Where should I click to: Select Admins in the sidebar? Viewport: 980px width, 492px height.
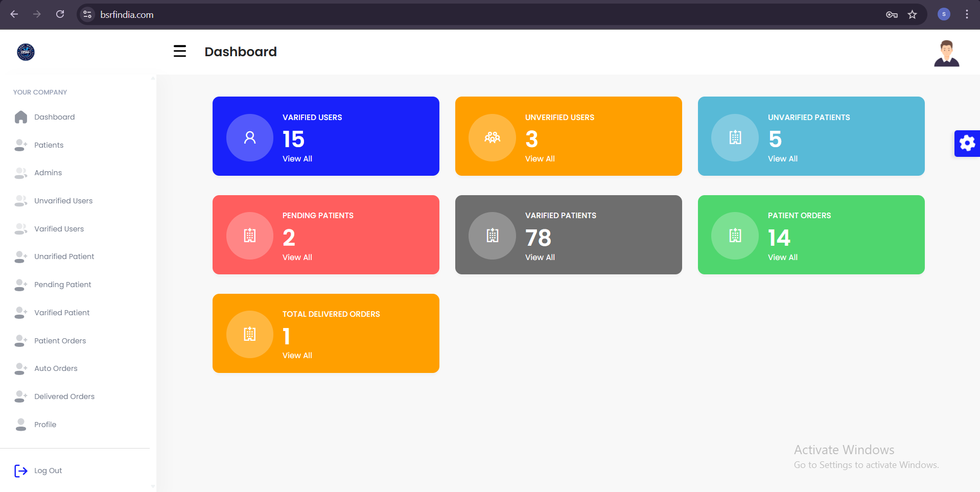[48, 173]
